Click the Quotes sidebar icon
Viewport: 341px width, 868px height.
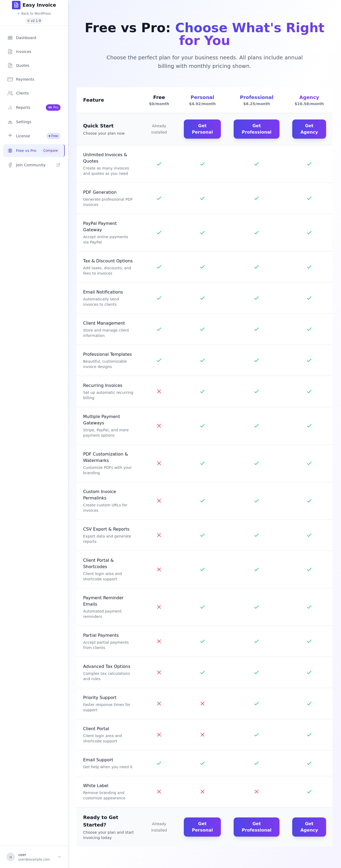coord(10,65)
